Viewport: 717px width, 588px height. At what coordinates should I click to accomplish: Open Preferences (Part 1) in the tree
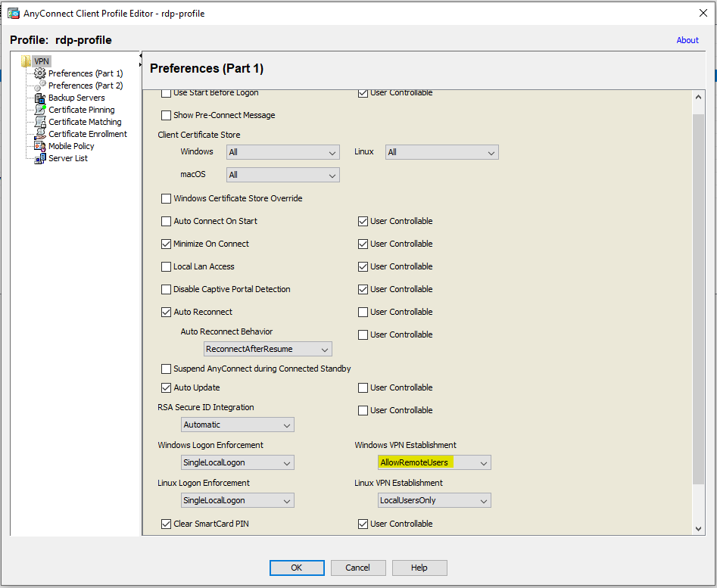pos(86,73)
